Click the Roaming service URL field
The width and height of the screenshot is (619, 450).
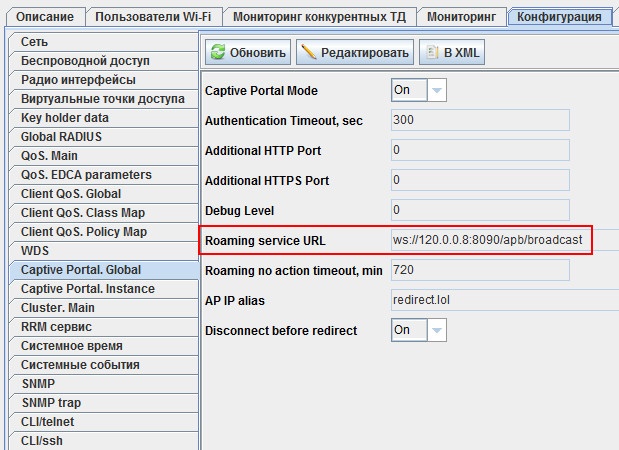coord(490,240)
